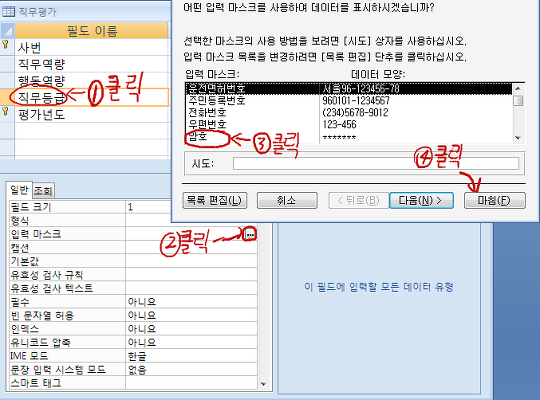Click the properties pane scroll-down arrow
Screen dimensions: 540x400
pos(263,384)
